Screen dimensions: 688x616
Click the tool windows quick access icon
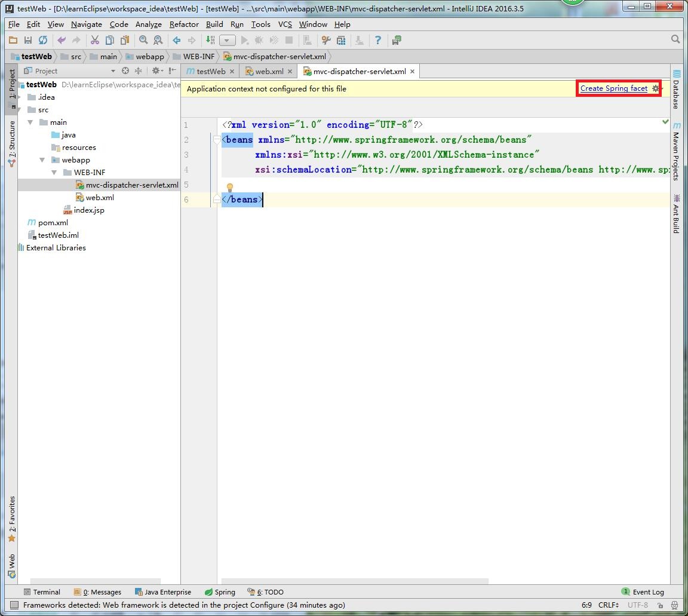point(14,605)
